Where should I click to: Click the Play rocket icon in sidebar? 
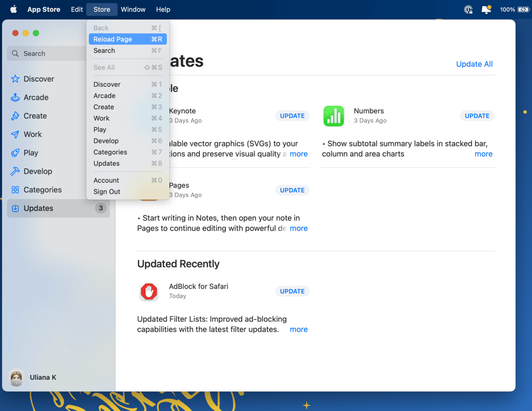click(15, 153)
